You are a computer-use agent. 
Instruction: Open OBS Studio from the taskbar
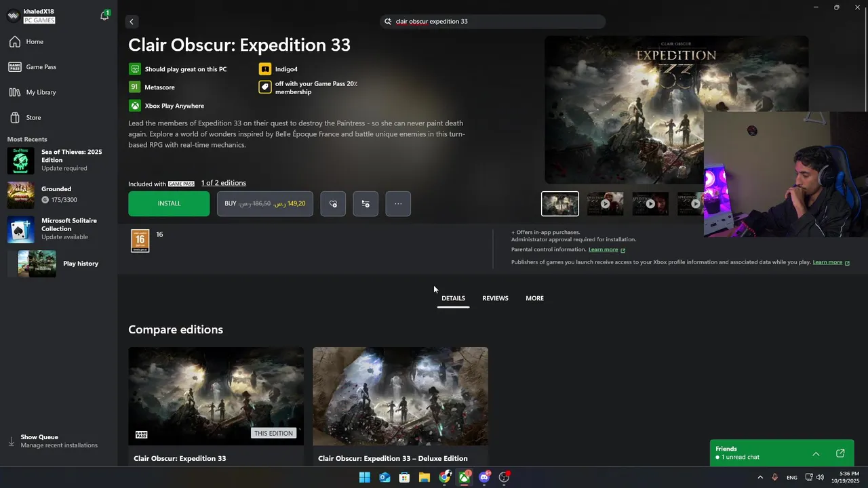pos(504,477)
